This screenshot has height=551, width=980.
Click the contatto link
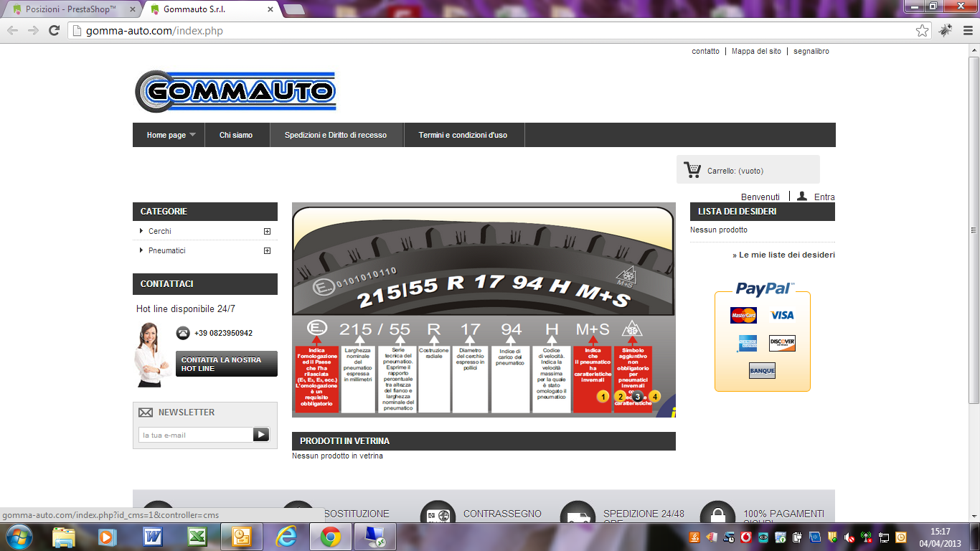click(x=705, y=52)
